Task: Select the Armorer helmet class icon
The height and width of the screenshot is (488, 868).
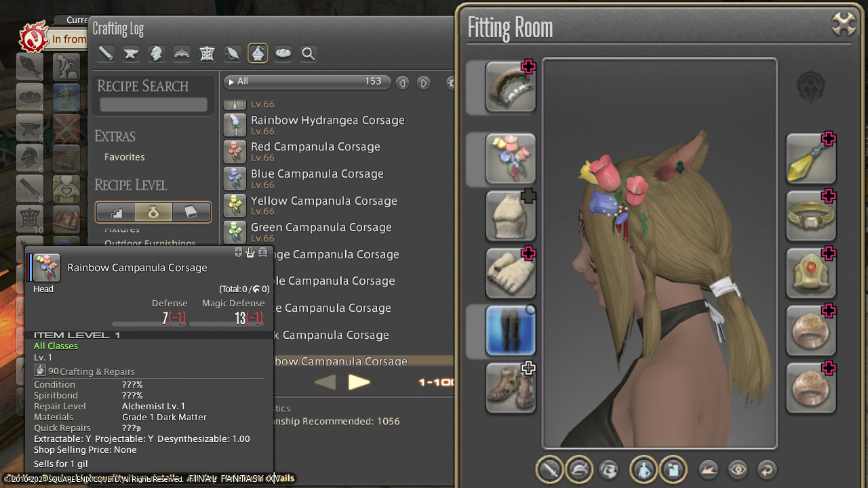Action: pyautogui.click(x=156, y=54)
